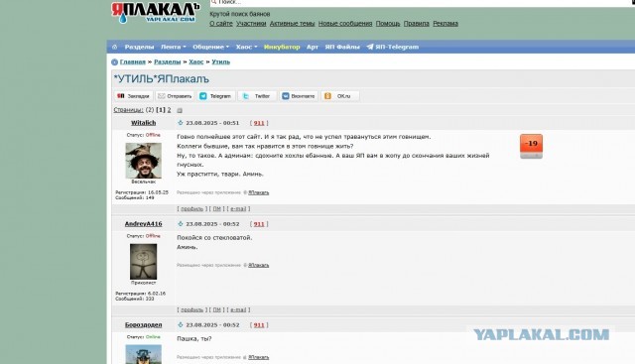Expand the Лента dropdown menu
Screen dimensions: 635x364
point(174,47)
